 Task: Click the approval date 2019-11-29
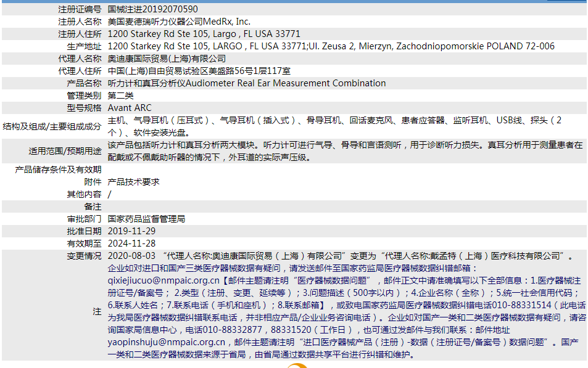[131, 231]
